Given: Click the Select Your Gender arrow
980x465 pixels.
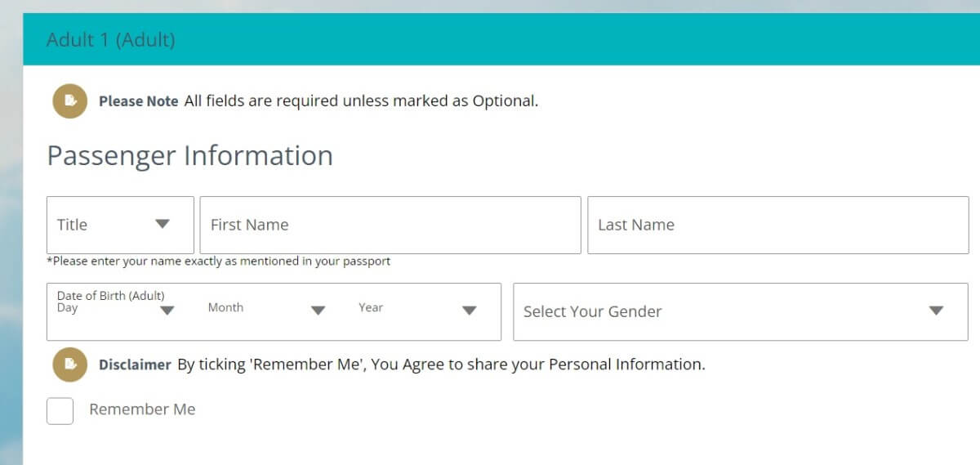Looking at the screenshot, I should coord(936,311).
